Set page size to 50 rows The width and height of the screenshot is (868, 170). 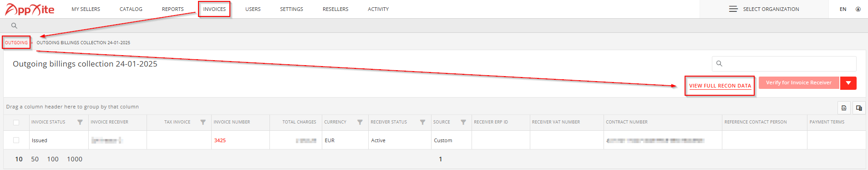[x=35, y=159]
